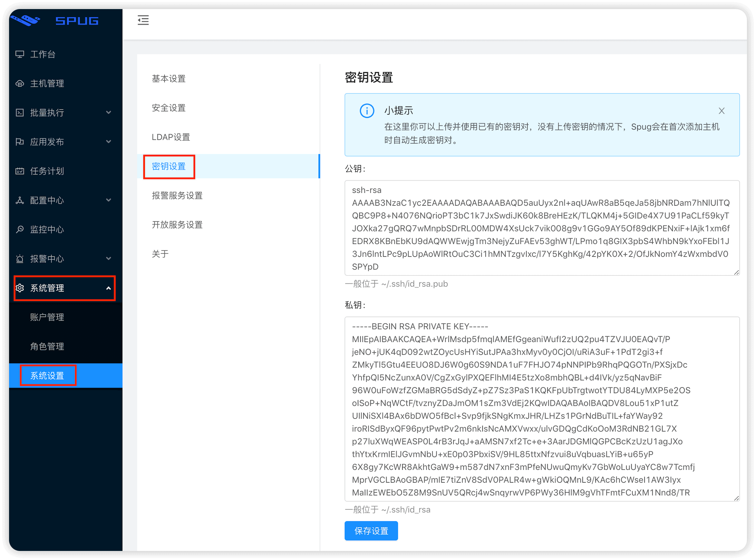Open the 账户管理 submenu item
This screenshot has height=560, width=756.
point(47,317)
